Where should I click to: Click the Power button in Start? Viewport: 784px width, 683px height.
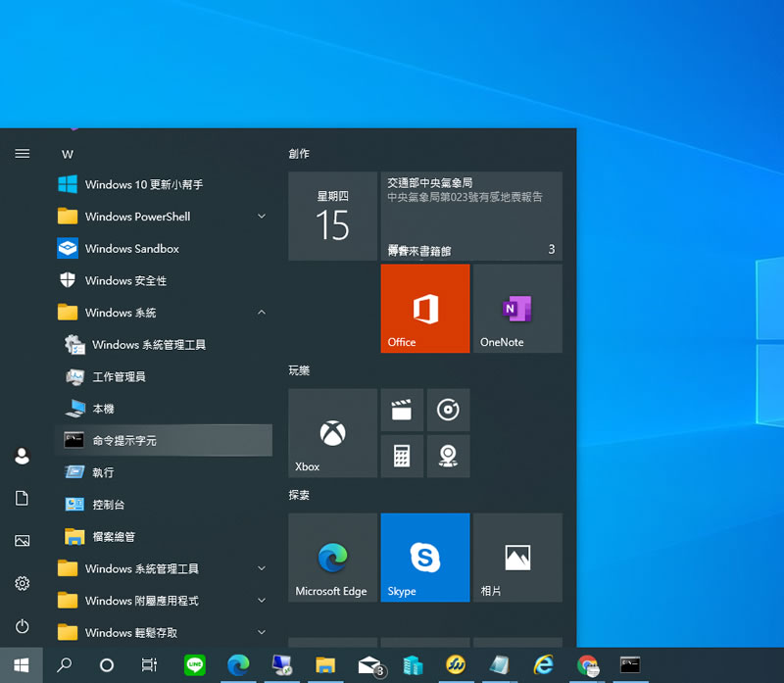pyautogui.click(x=22, y=626)
